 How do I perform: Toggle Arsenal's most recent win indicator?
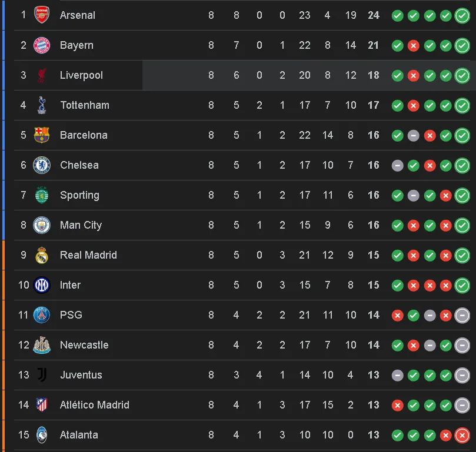461,16
